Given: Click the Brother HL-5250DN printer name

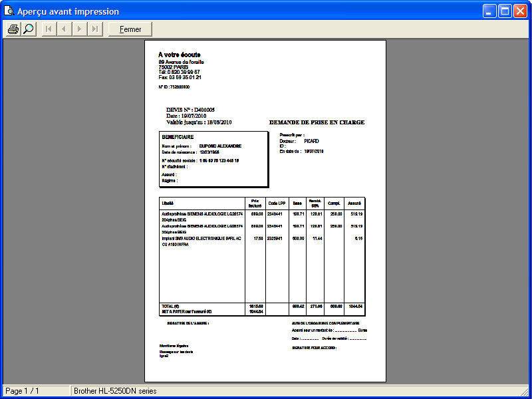Looking at the screenshot, I should click(115, 391).
